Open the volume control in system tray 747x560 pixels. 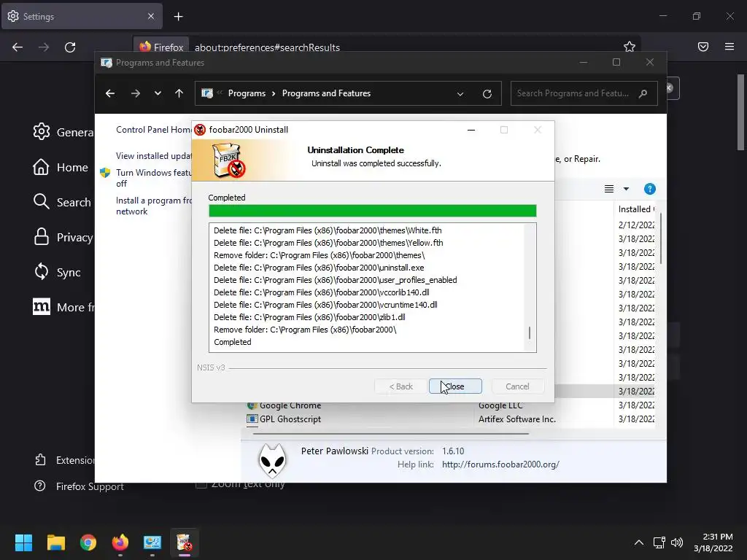click(x=676, y=542)
